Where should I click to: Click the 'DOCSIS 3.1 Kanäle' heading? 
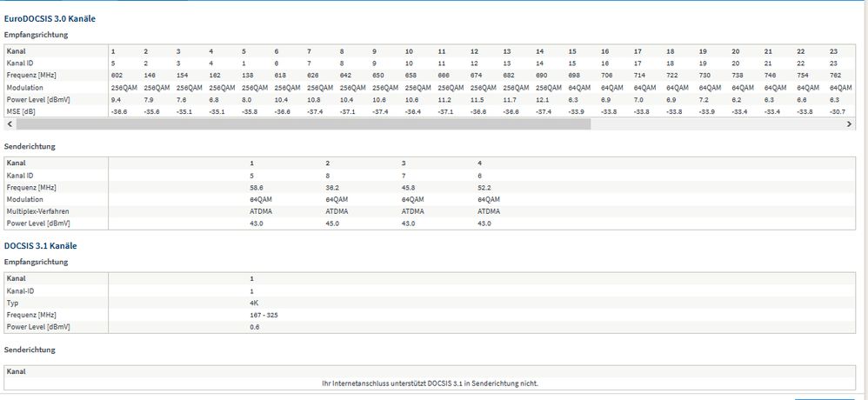point(40,245)
